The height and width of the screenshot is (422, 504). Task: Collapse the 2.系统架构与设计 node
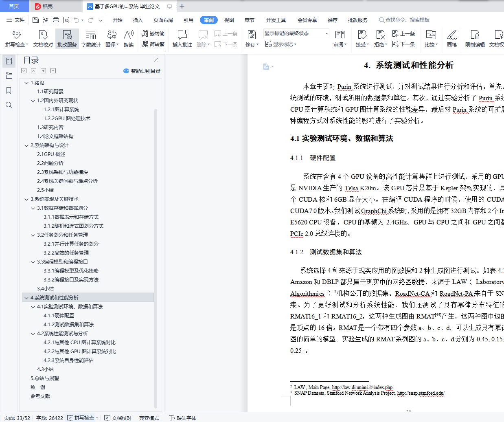[26, 145]
